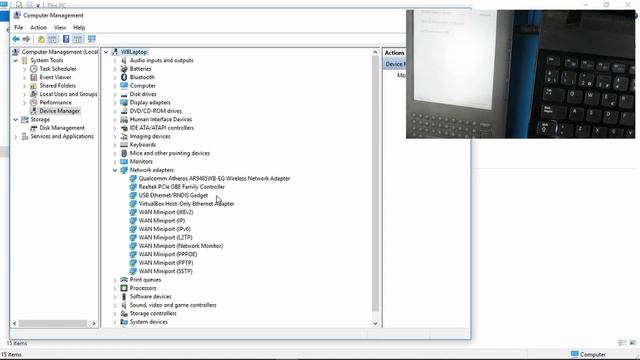Select USB Ethernet/RNDIS Gadget adapter
Viewport: 640px width, 360px height.
pyautogui.click(x=173, y=196)
